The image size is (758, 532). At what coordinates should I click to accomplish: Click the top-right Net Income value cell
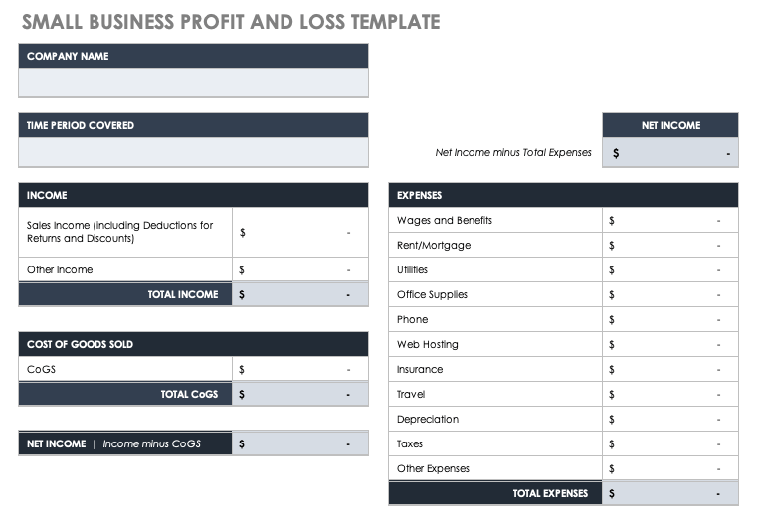pos(669,153)
